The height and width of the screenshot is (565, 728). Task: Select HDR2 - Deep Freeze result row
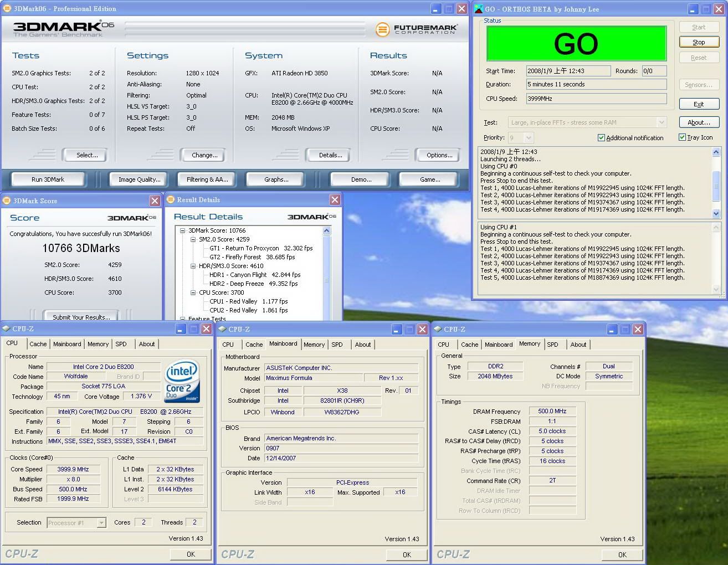tap(253, 284)
